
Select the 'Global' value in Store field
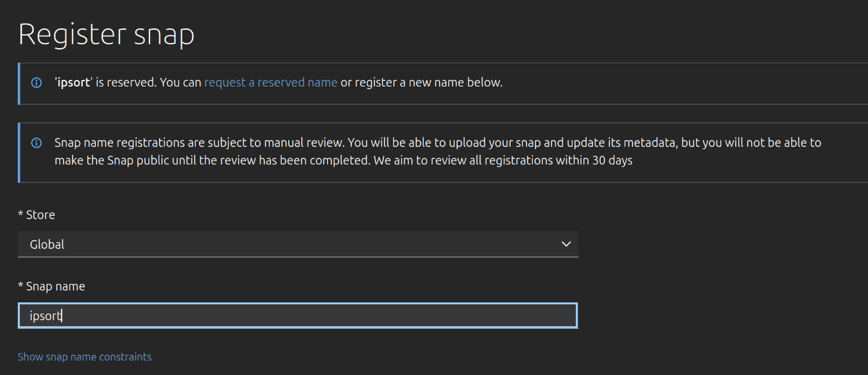pyautogui.click(x=47, y=244)
